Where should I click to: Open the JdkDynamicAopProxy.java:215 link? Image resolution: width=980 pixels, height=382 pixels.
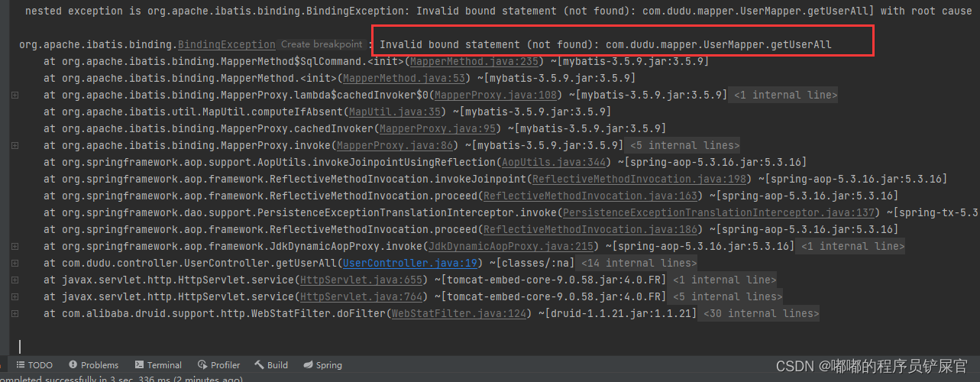pos(511,246)
